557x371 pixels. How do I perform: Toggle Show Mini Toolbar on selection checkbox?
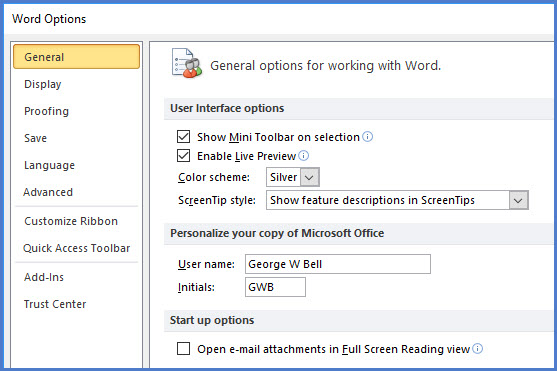click(x=183, y=136)
